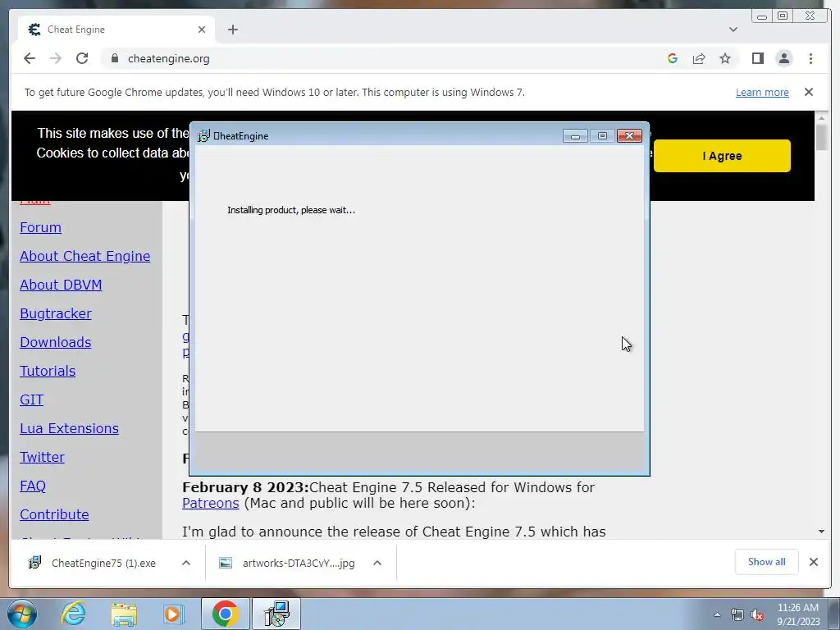Screen dimensions: 840x630
Task: Go to the Bugtracker link
Action: pyautogui.click(x=56, y=313)
